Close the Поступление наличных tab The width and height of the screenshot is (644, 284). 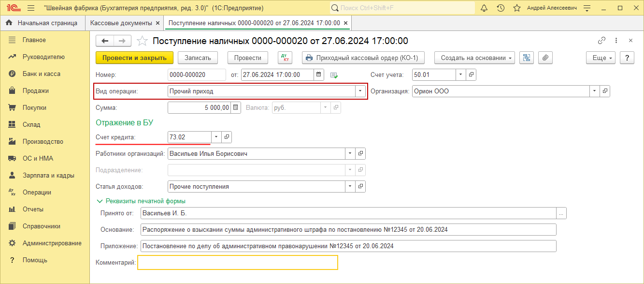[345, 23]
